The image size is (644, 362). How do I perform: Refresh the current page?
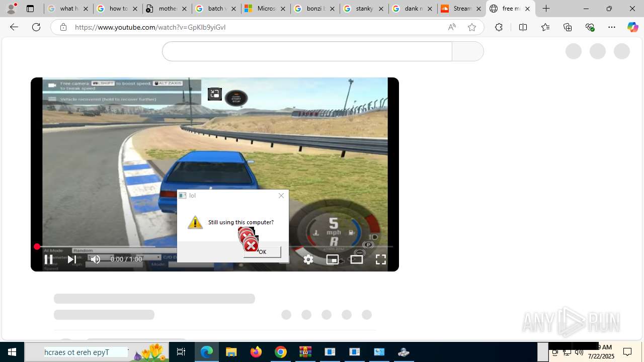(36, 27)
